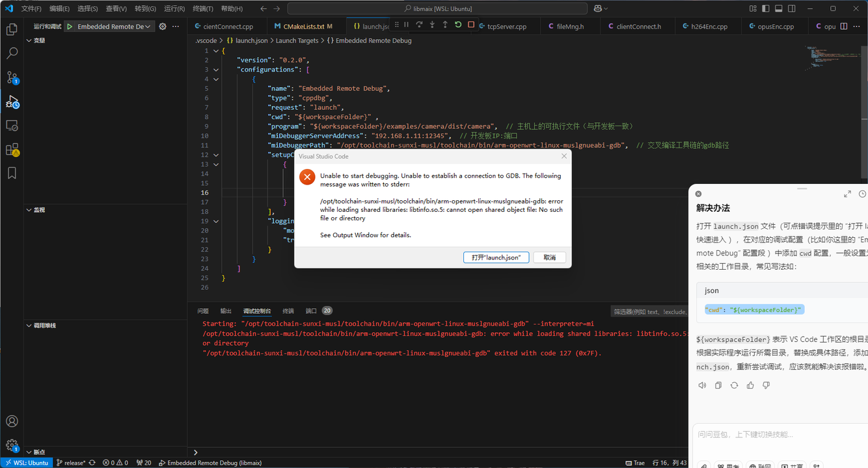Screen dimensions: 868x468
Task: Toggle the primary side bar layout button
Action: (x=766, y=8)
